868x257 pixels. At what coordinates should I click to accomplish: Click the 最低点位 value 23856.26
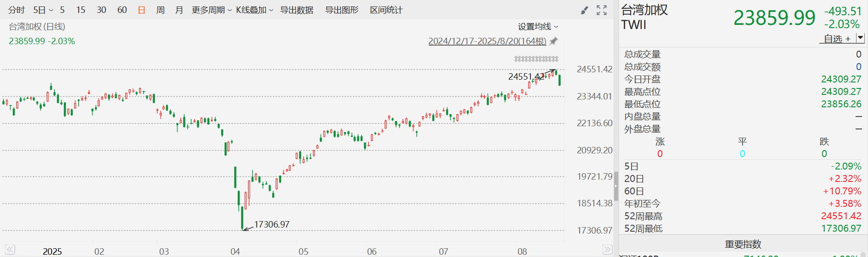(841, 104)
